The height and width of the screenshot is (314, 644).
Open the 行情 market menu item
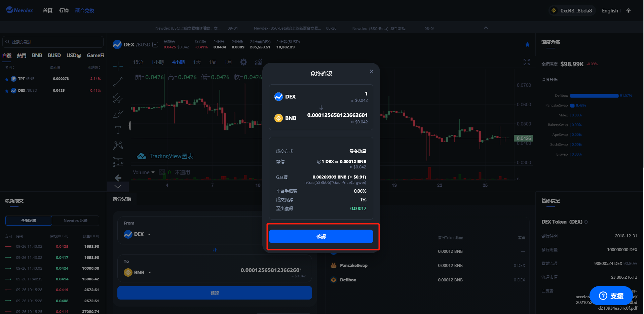tap(64, 11)
